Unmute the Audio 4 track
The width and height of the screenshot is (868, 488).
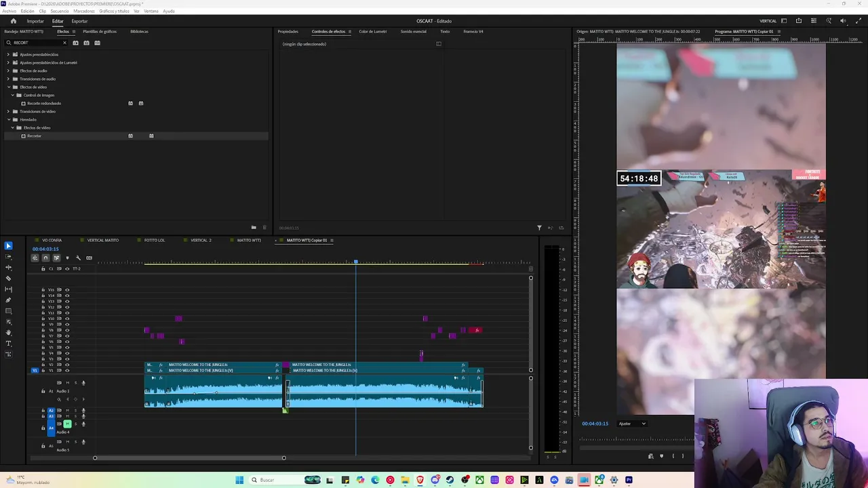tap(67, 424)
